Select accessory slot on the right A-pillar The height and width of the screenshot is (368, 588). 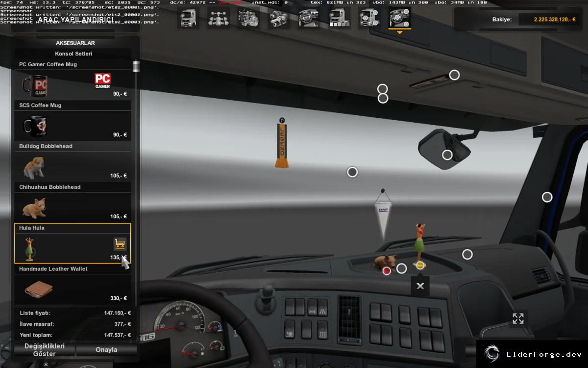coord(547,197)
